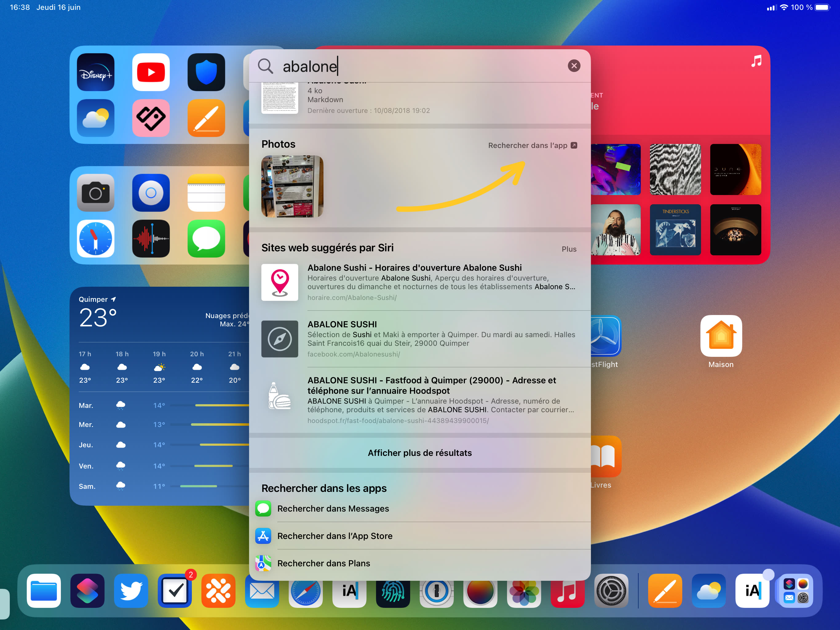
Task: Open Twitter in the dock
Action: (x=131, y=591)
